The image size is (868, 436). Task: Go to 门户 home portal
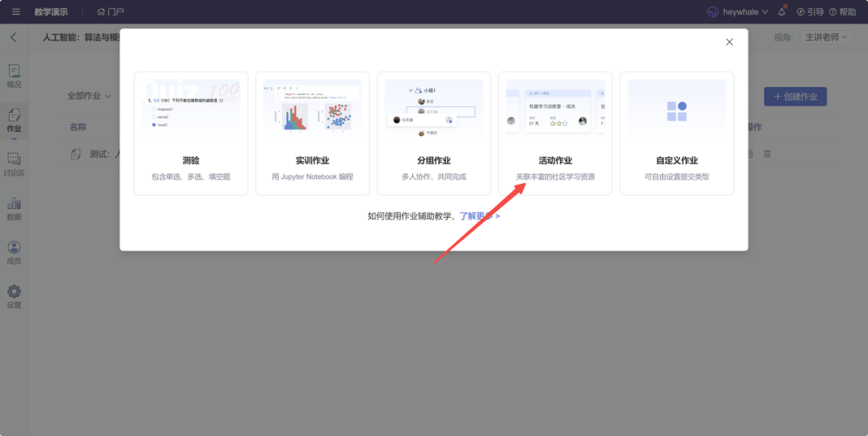(110, 11)
